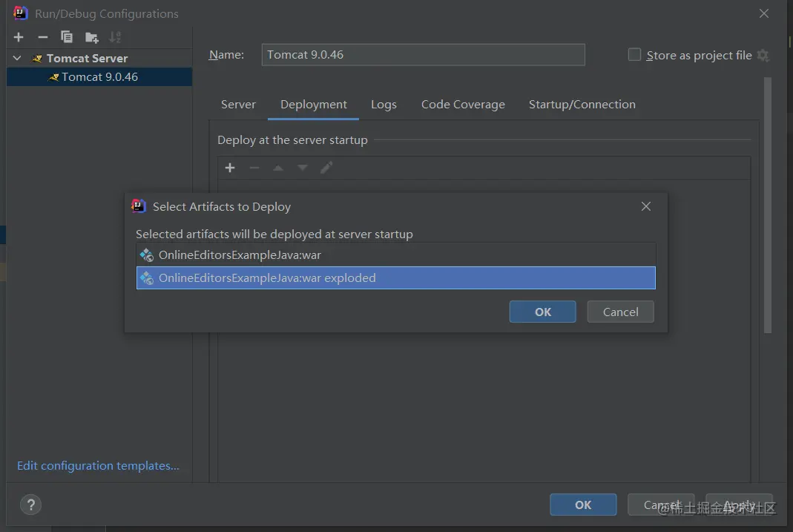Screen dimensions: 793x532
Task: Click the add deployment artifact plus icon
Action: pos(230,168)
